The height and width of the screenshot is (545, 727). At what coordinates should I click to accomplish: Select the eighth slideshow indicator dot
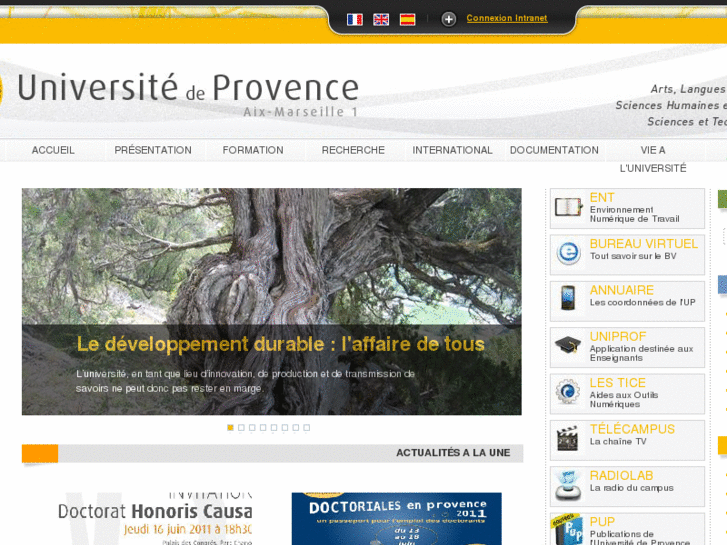[x=306, y=428]
